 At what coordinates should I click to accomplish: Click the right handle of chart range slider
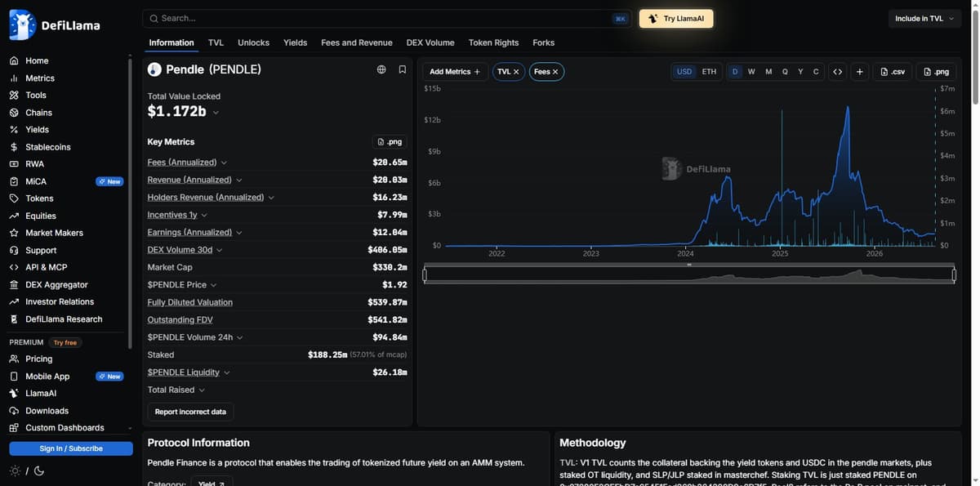pyautogui.click(x=954, y=275)
